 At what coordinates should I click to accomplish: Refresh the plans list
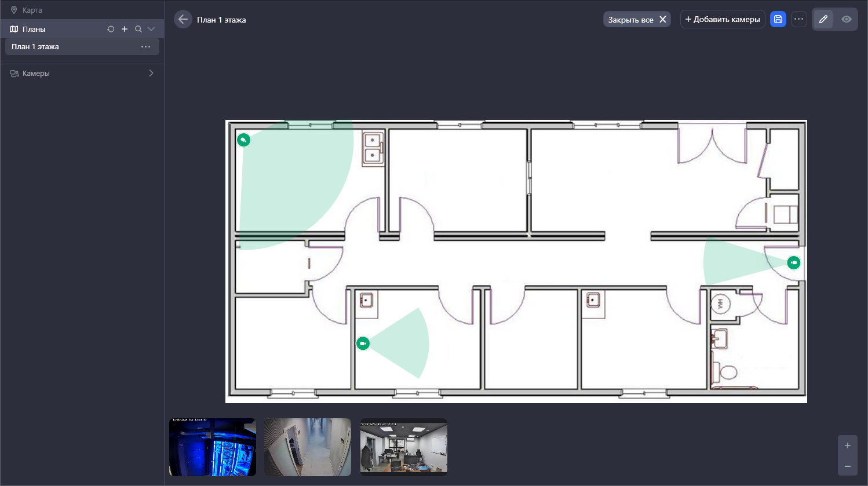[111, 29]
